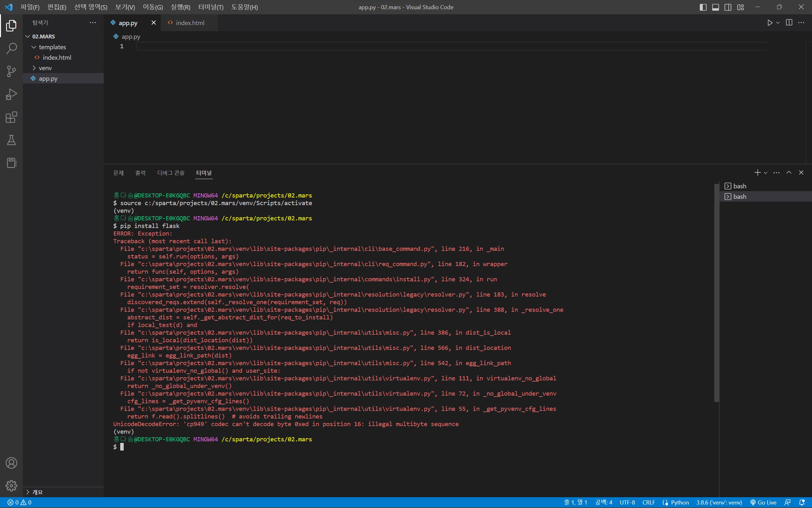The width and height of the screenshot is (812, 508).
Task: Click the terminal vertical scrollbar
Action: click(717, 292)
